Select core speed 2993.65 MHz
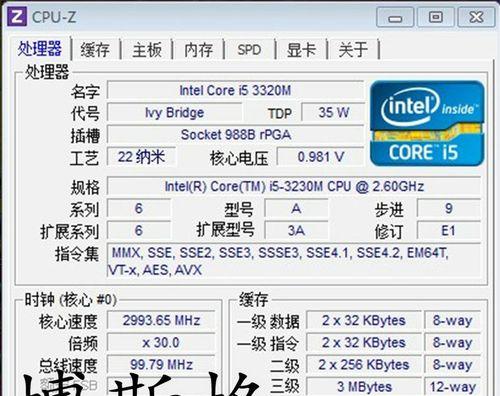 (161, 320)
